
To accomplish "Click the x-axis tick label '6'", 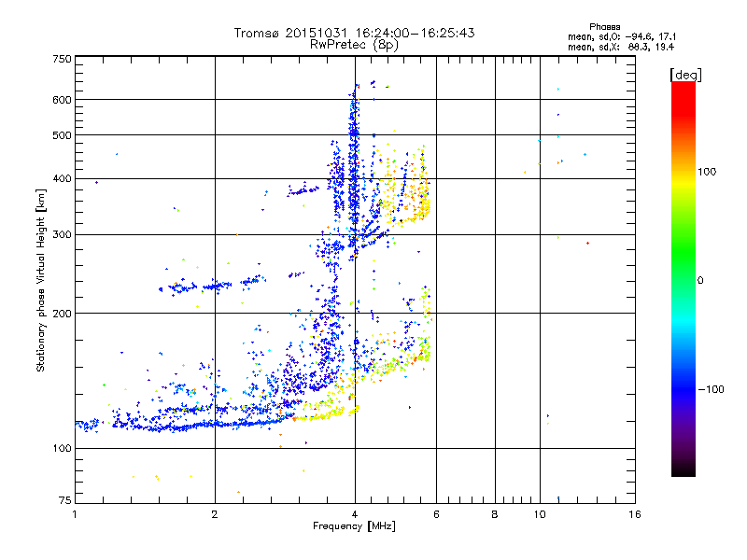I will (436, 514).
